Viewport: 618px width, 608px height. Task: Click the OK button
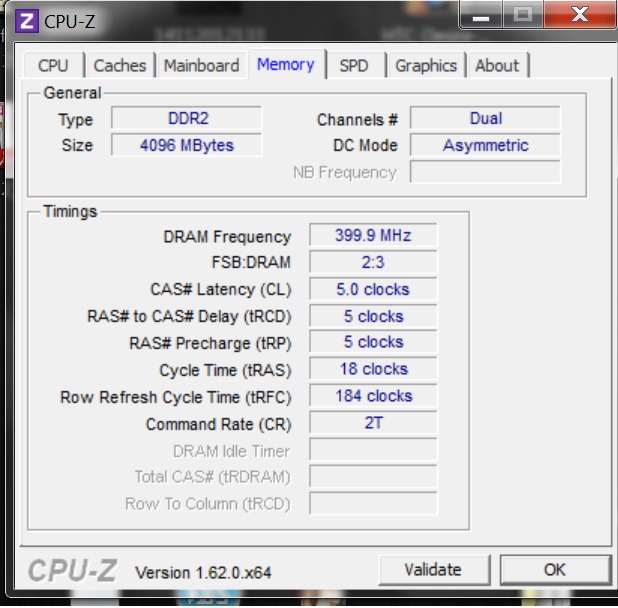(555, 569)
